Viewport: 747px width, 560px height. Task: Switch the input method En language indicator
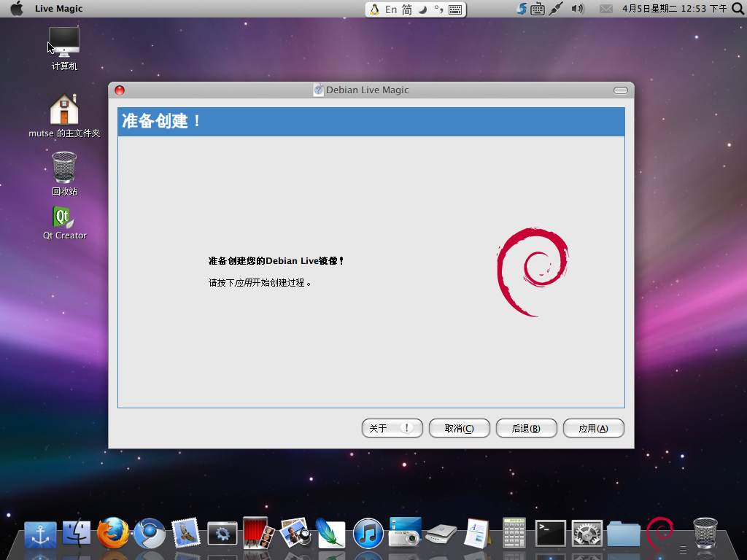(391, 9)
